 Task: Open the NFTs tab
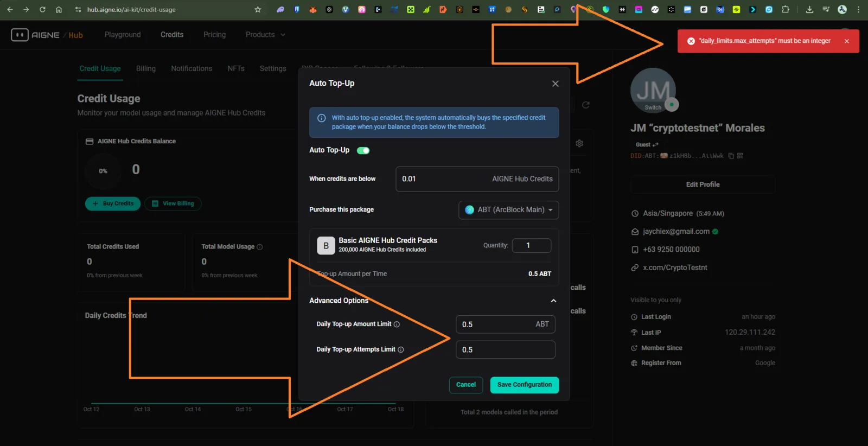pos(236,69)
